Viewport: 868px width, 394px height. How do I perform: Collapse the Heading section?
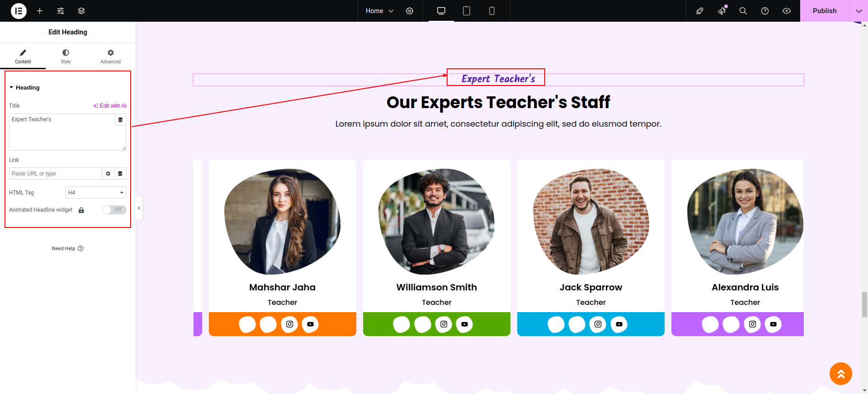(x=24, y=87)
